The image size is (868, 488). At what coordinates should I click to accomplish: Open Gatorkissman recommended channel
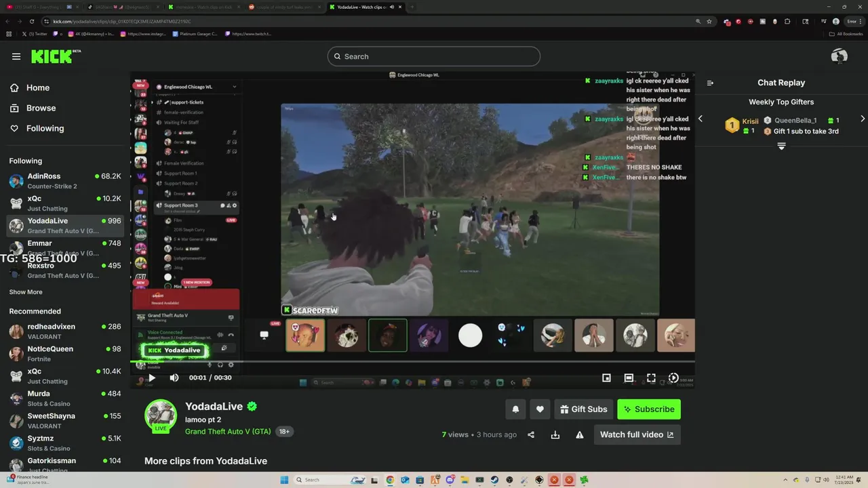point(64,465)
